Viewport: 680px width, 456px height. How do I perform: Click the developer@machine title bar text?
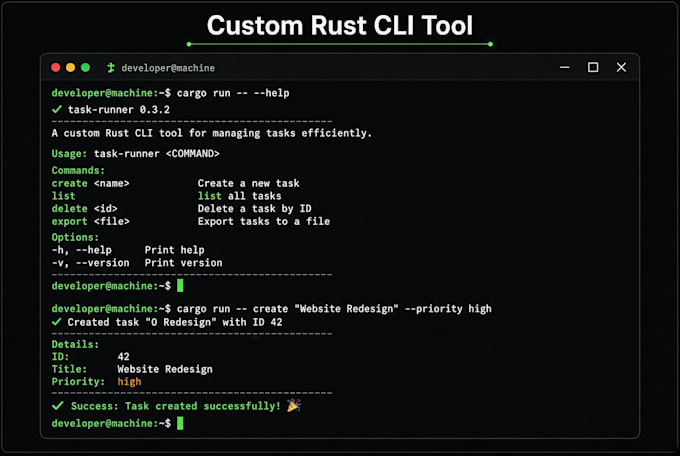click(168, 68)
